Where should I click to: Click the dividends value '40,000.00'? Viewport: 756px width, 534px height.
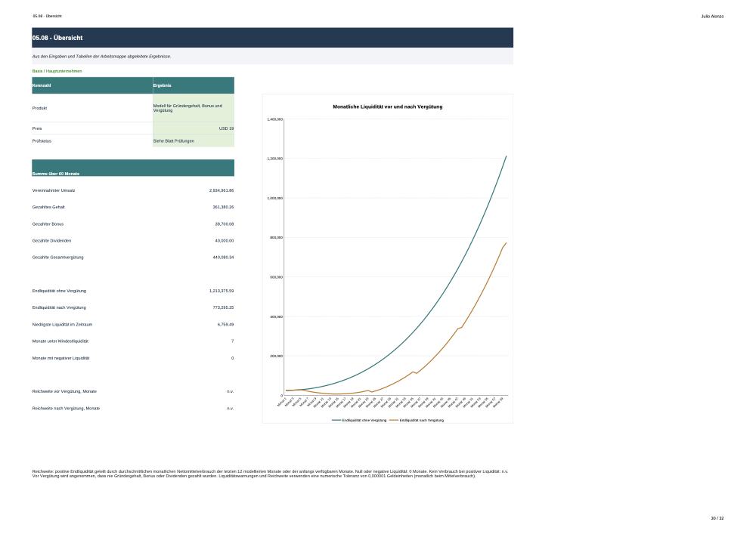225,241
